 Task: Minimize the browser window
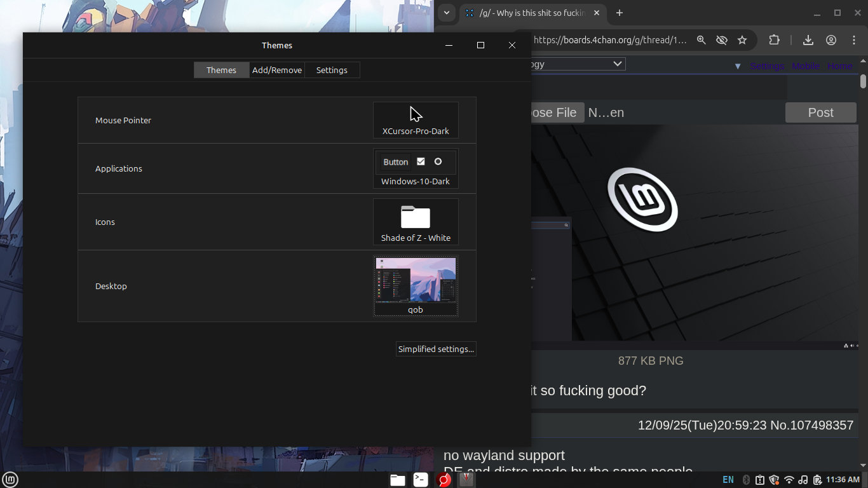(x=818, y=13)
